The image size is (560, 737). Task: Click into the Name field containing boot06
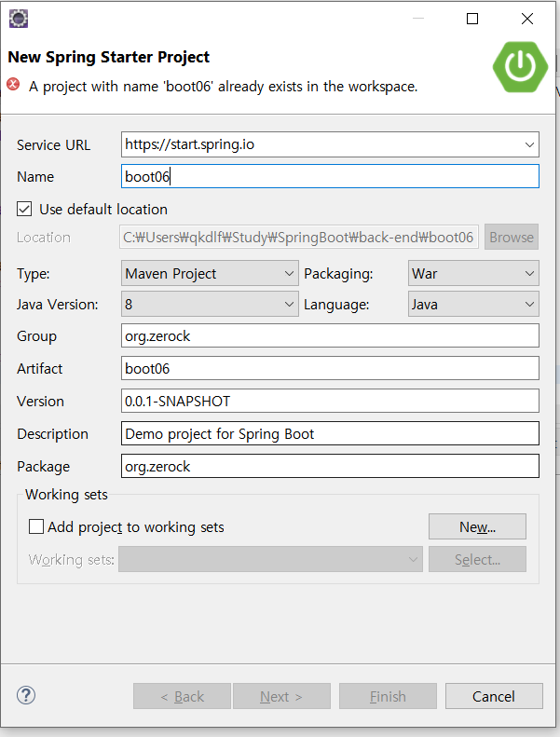[x=330, y=176]
